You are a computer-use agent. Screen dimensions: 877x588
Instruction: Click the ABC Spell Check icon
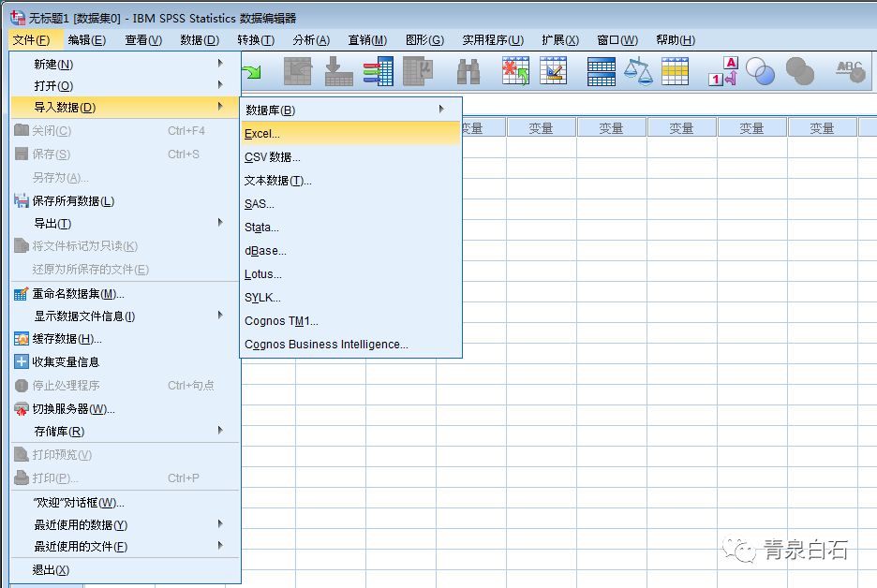851,71
